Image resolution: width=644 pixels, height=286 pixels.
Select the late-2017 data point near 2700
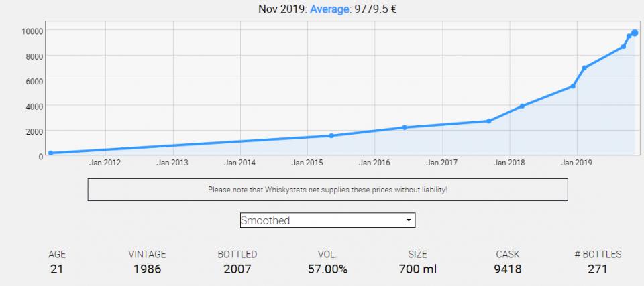[x=488, y=121]
